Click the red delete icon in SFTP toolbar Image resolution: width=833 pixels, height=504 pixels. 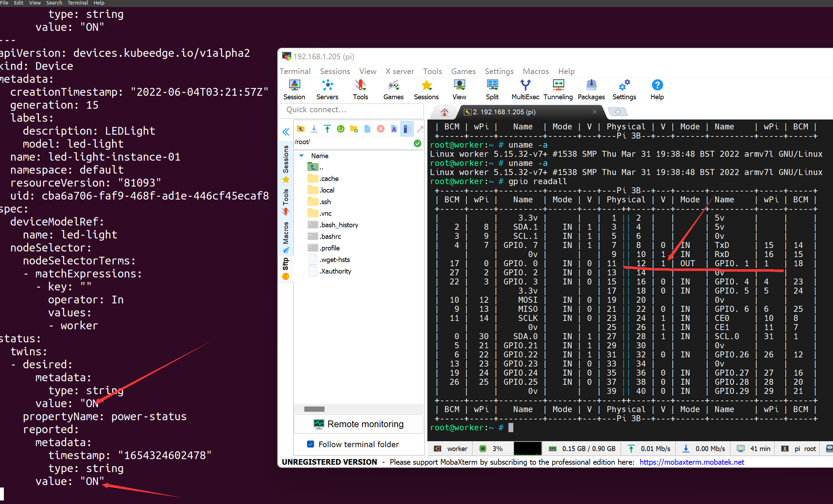pos(380,129)
